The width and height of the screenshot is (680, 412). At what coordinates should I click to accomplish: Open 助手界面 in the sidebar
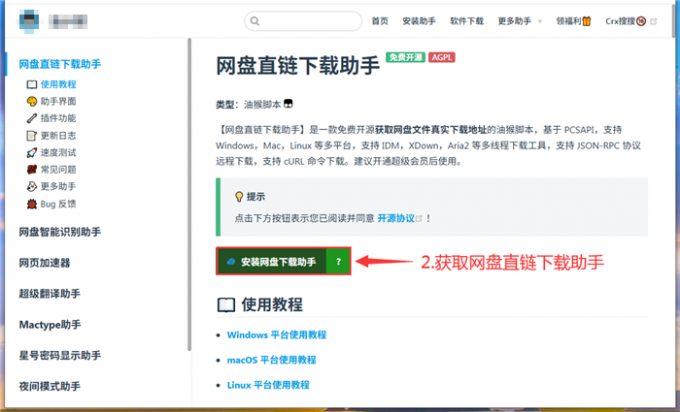[x=58, y=101]
